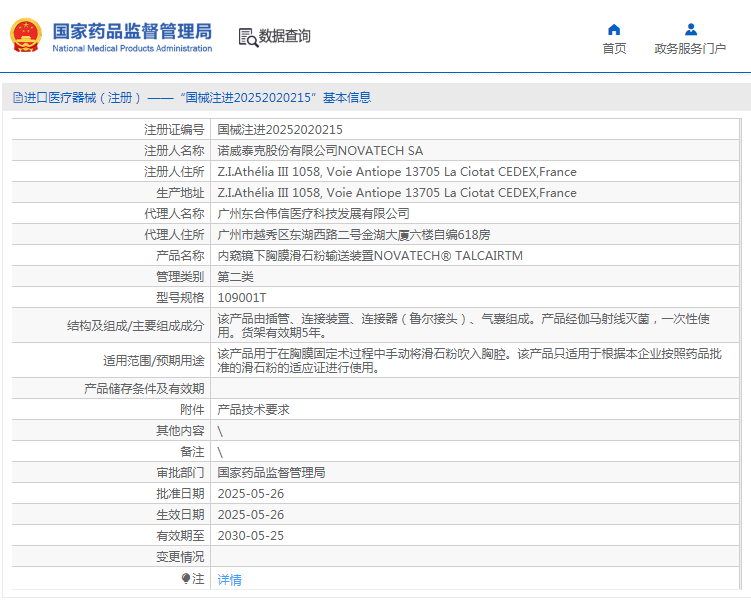The width and height of the screenshot is (751, 600).
Task: Click the 产品名称 label
Action: click(x=180, y=256)
